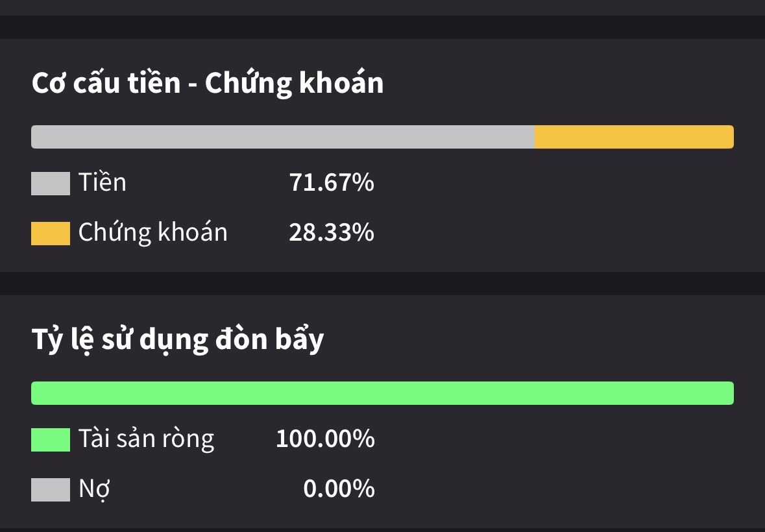The width and height of the screenshot is (765, 532).
Task: Click the gray Nợ legend swatch
Action: coord(51,490)
